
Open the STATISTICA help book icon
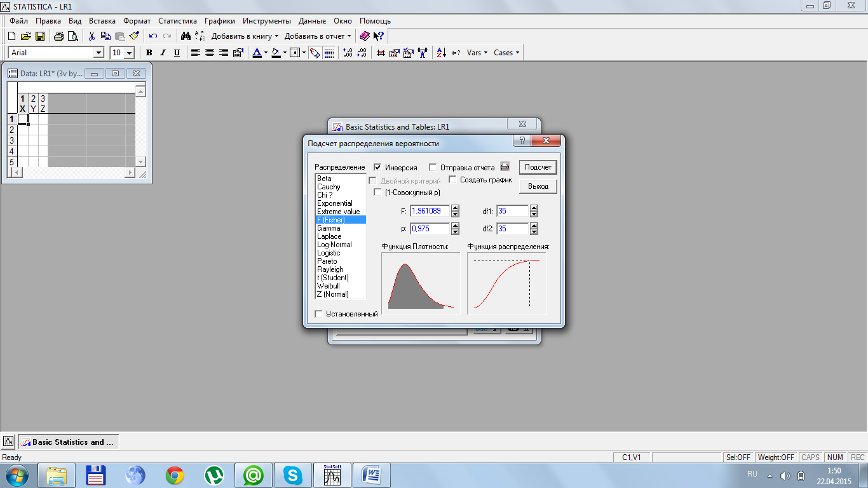point(364,36)
